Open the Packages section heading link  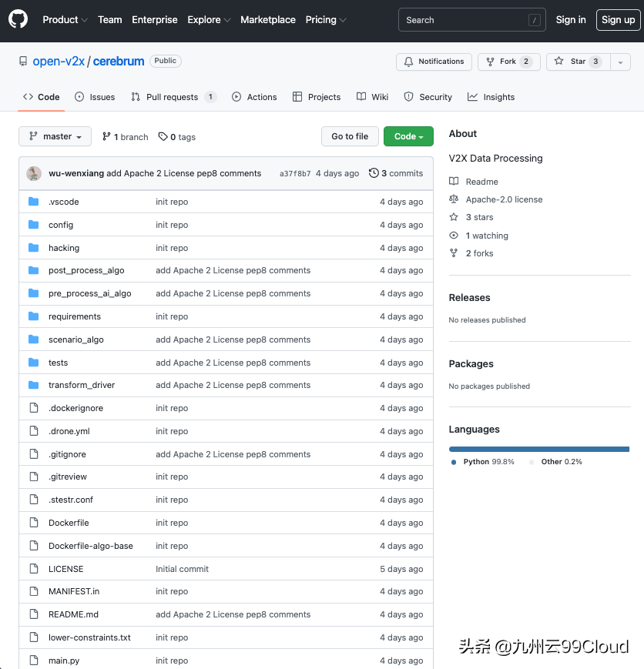pos(471,363)
